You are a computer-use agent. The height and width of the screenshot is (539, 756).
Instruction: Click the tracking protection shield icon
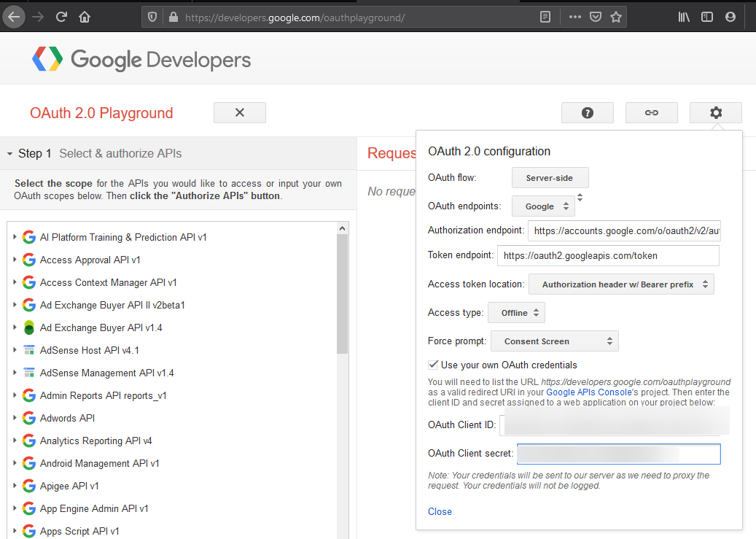pos(152,18)
